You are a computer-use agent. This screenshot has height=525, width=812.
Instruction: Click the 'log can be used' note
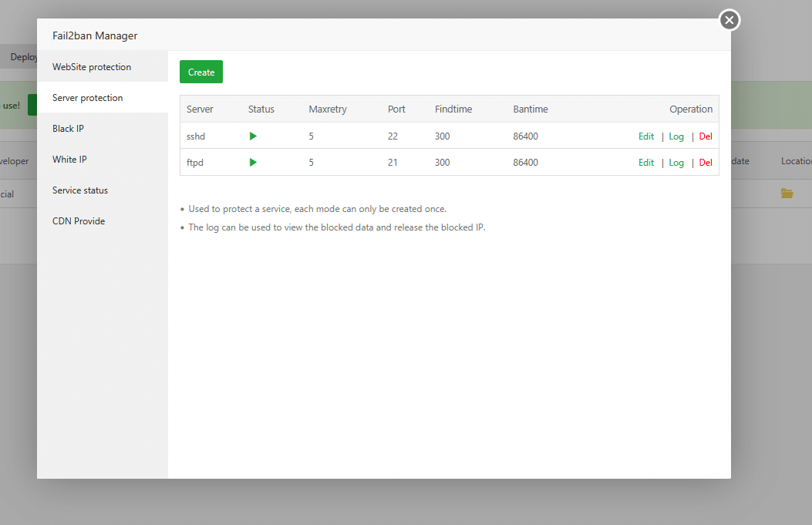[337, 227]
